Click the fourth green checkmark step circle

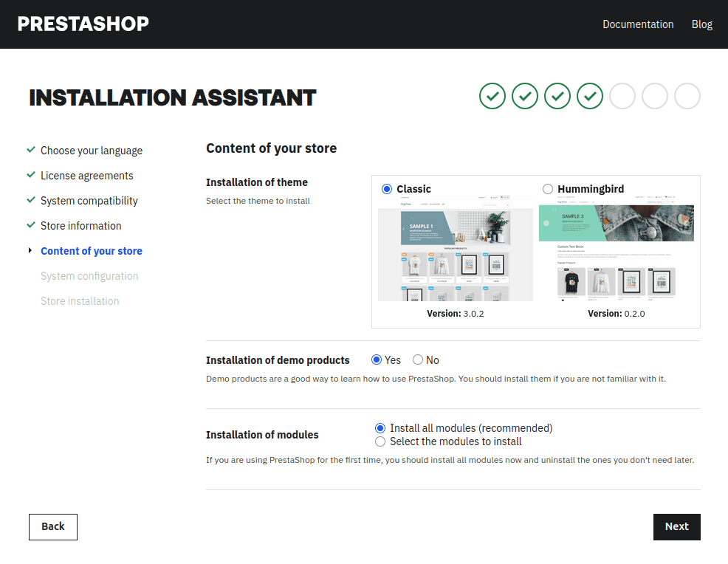pyautogui.click(x=590, y=96)
